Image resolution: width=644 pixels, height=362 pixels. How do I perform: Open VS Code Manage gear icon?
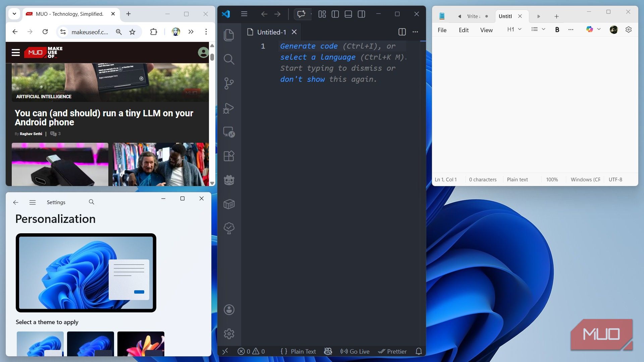(x=229, y=334)
